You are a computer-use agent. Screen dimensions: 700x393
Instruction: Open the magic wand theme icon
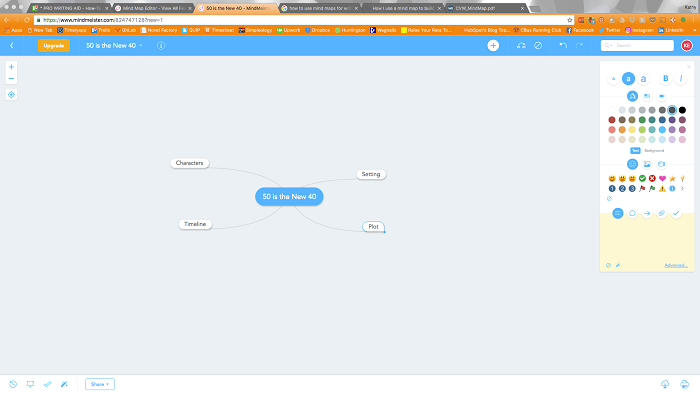click(64, 384)
